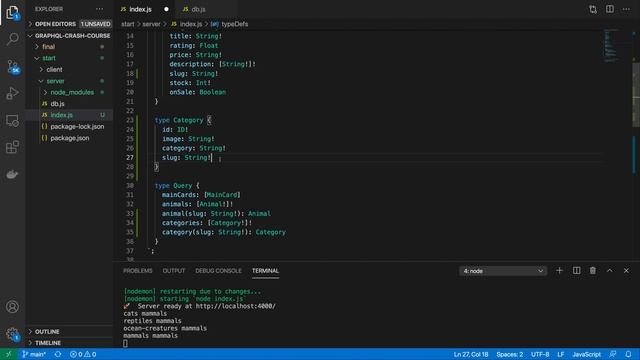Open the Search view

click(12, 39)
